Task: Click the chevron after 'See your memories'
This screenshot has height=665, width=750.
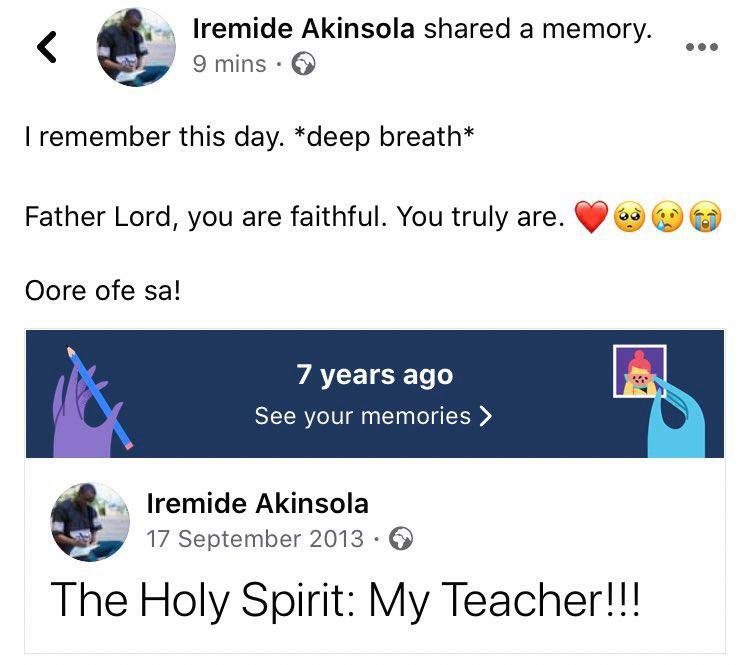Action: (486, 415)
